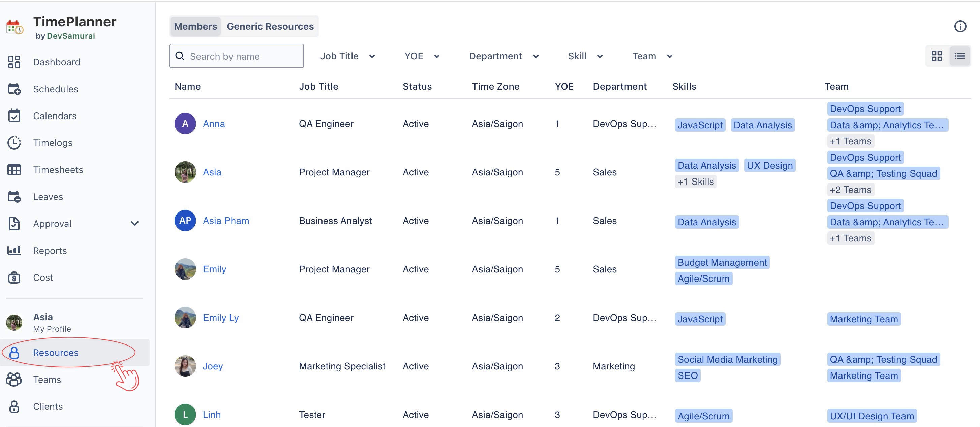Open the Department filter dropdown
Image resolution: width=980 pixels, height=427 pixels.
point(504,56)
